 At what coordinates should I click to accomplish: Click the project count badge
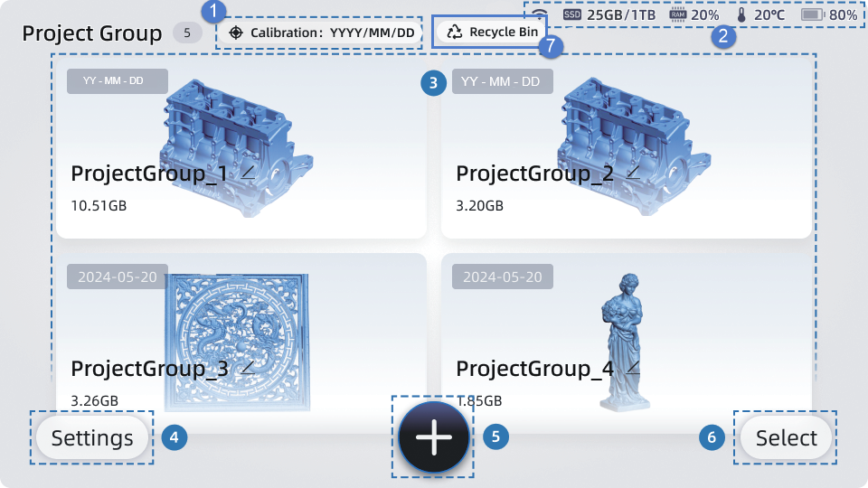(187, 33)
